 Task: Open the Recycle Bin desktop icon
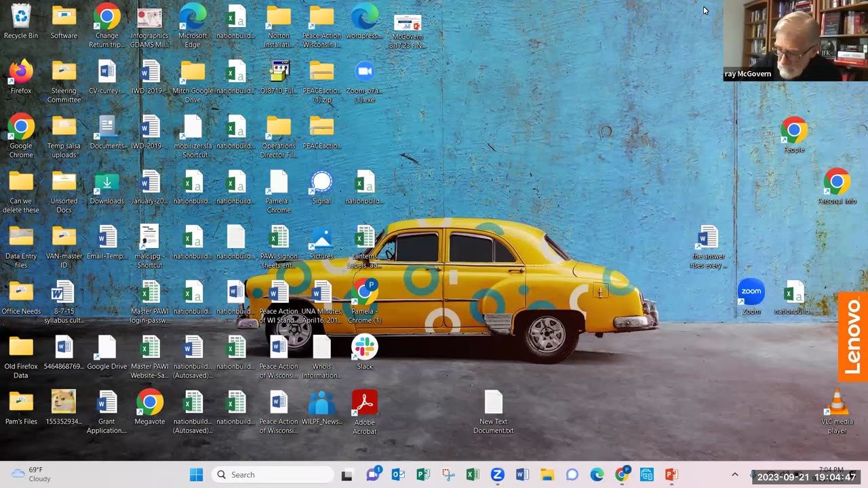(21, 22)
